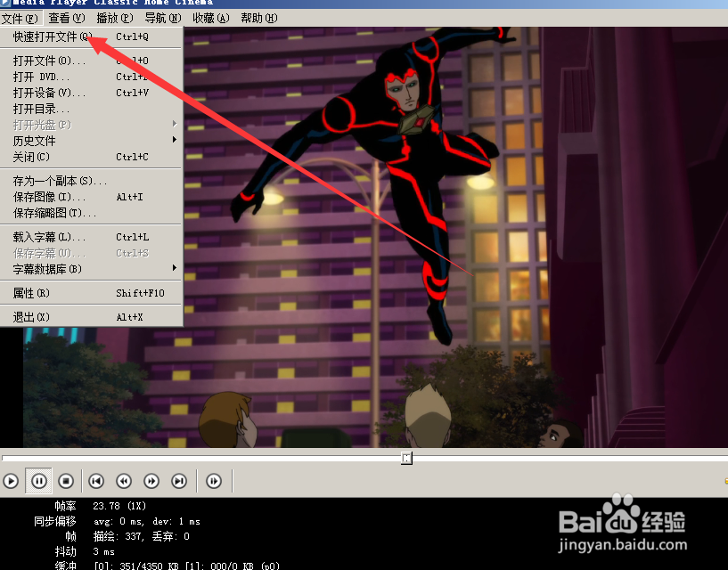Choose 关闭(C) menu entry

click(x=91, y=157)
